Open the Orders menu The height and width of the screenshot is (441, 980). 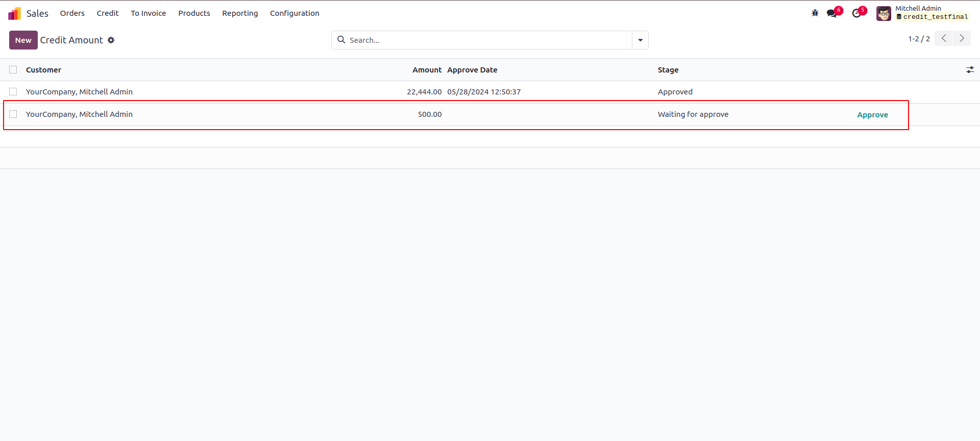72,13
